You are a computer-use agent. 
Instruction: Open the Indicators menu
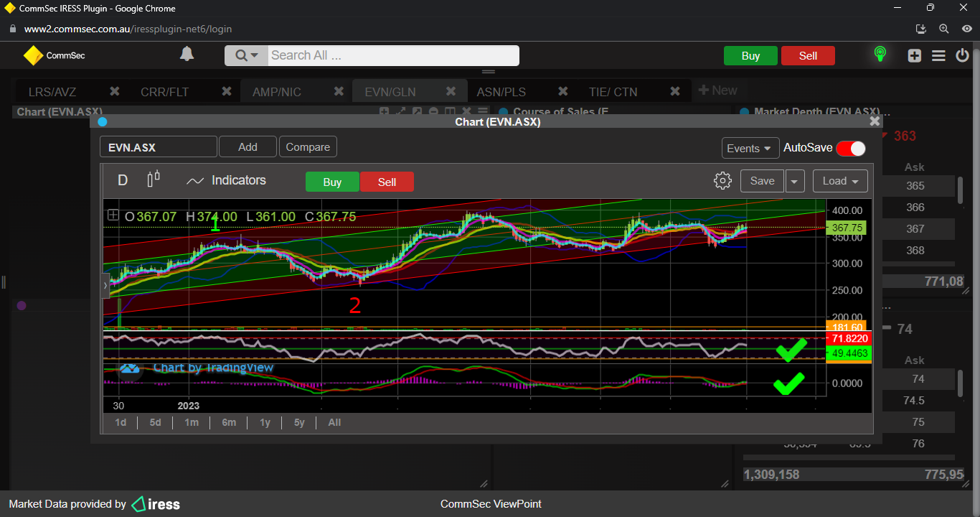coord(226,180)
